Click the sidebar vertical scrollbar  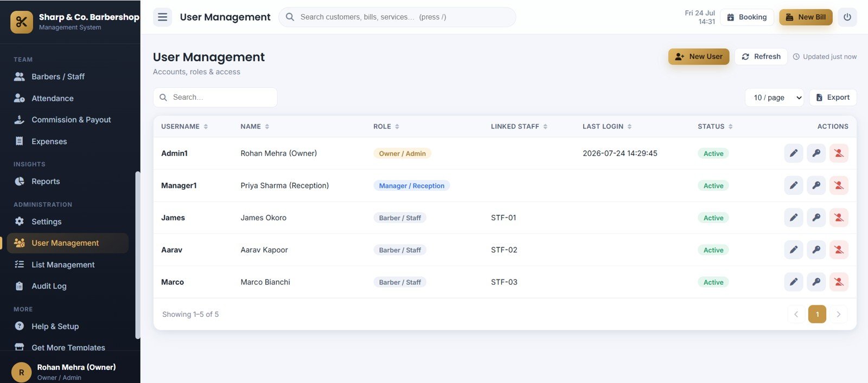(x=138, y=255)
